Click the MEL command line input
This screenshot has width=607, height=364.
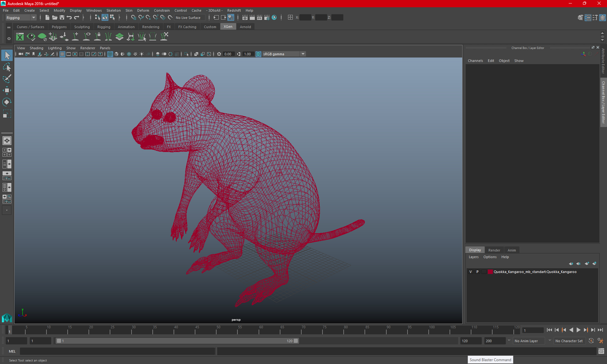click(117, 351)
